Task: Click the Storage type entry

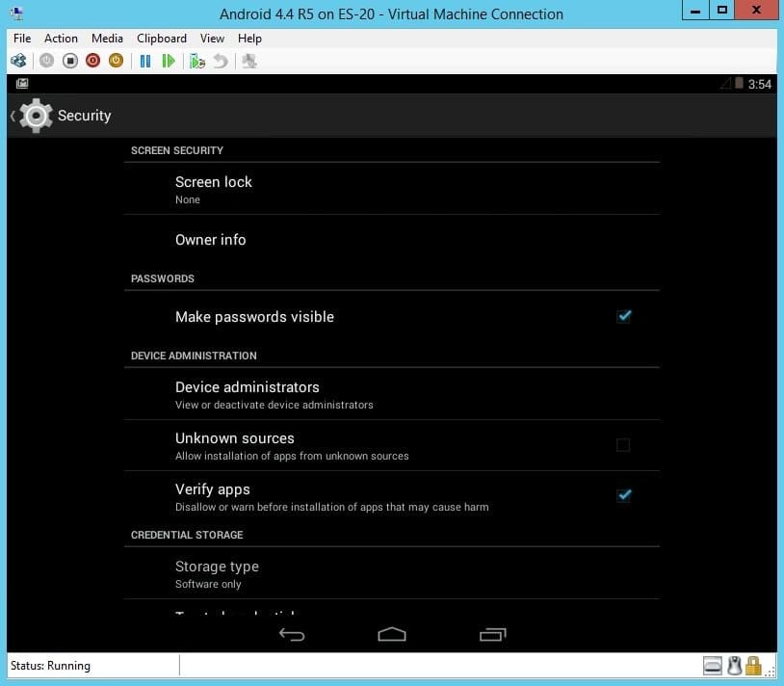Action: point(391,573)
